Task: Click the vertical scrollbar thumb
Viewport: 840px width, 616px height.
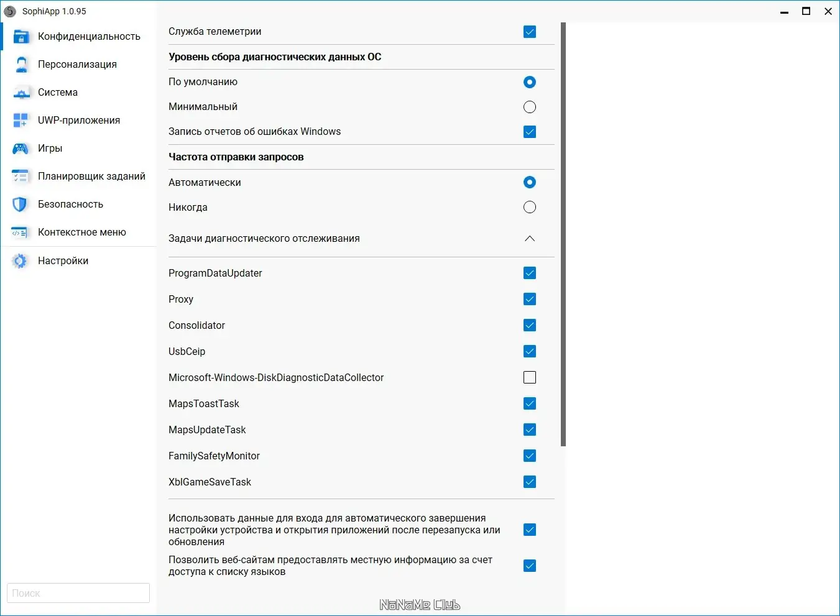Action: pos(563,234)
